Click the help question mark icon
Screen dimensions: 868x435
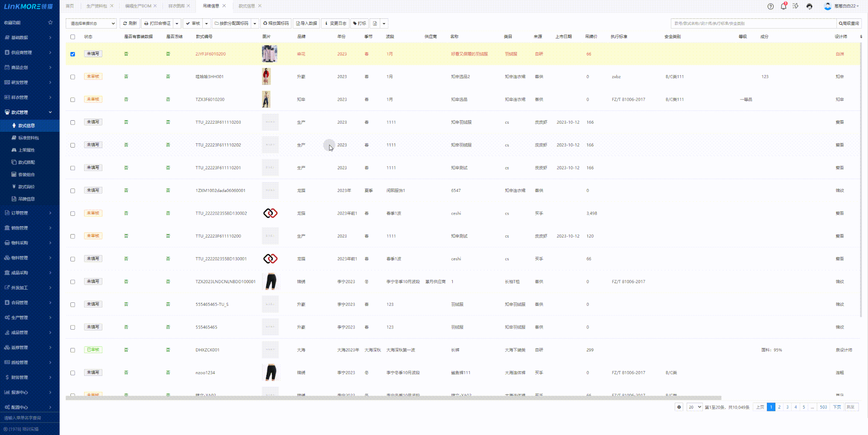(x=770, y=6)
